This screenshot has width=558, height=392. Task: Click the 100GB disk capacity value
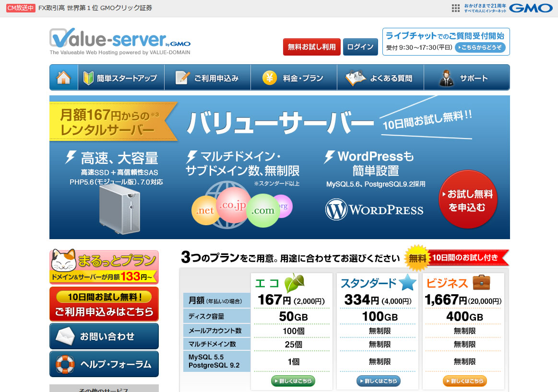(x=380, y=316)
